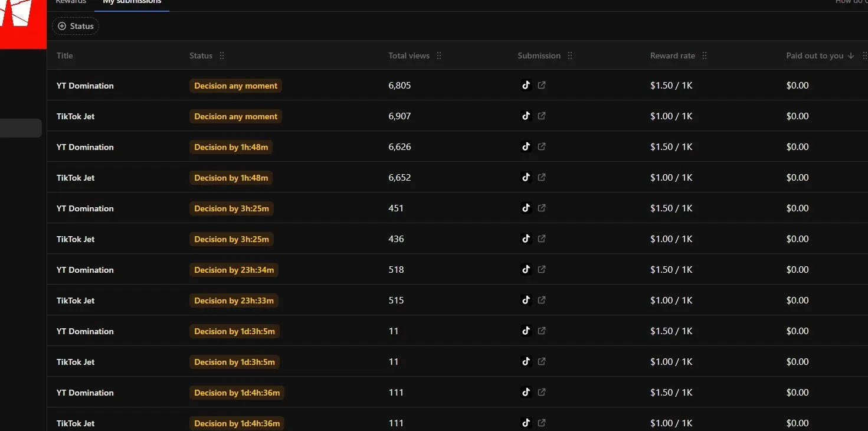Image resolution: width=868 pixels, height=431 pixels.
Task: Click the grip handle beside the Total views header
Action: point(439,55)
